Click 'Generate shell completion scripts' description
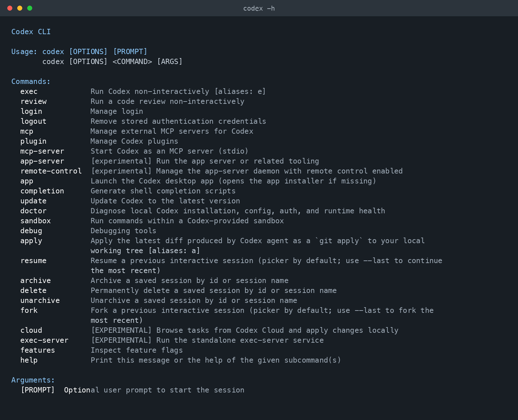This screenshot has height=420, width=518. [163, 191]
